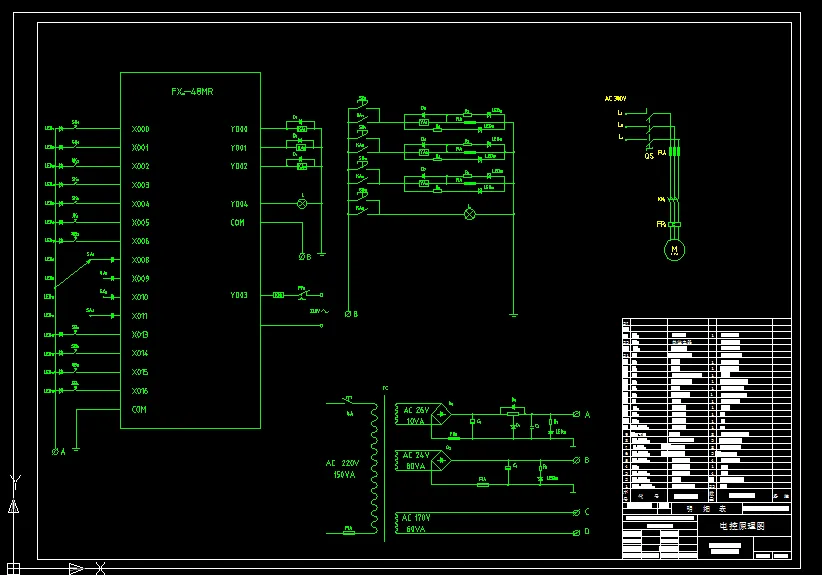822x575 pixels.
Task: Select the title block text 电控原理图
Action: click(742, 526)
